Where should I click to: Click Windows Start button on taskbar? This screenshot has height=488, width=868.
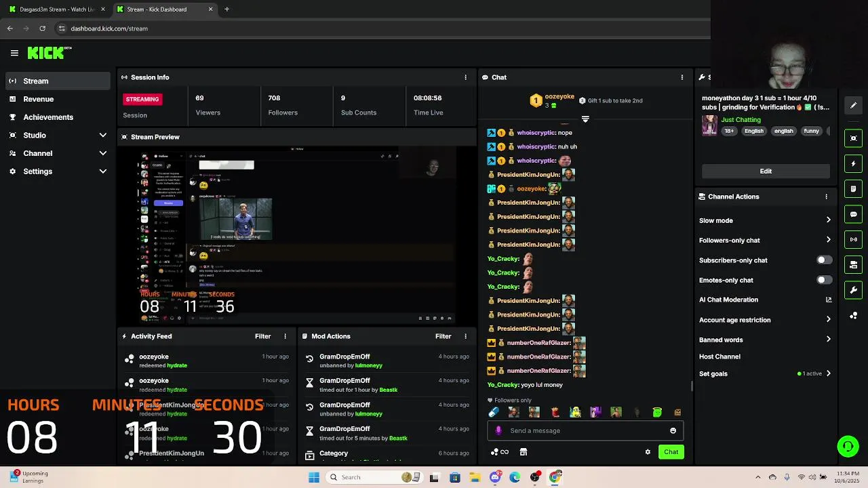(x=313, y=477)
